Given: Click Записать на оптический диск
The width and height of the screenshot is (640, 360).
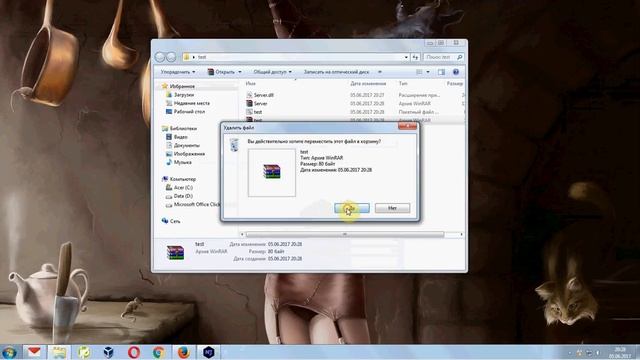Looking at the screenshot, I should (336, 72).
